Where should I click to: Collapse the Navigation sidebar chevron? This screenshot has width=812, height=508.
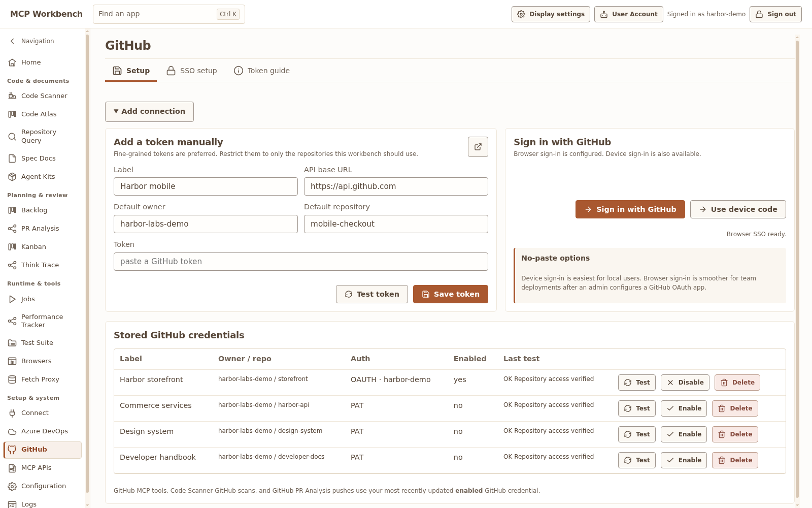point(12,41)
